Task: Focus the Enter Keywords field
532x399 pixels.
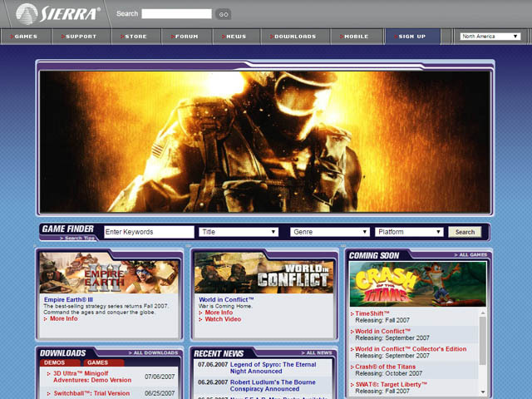Action: coord(149,232)
